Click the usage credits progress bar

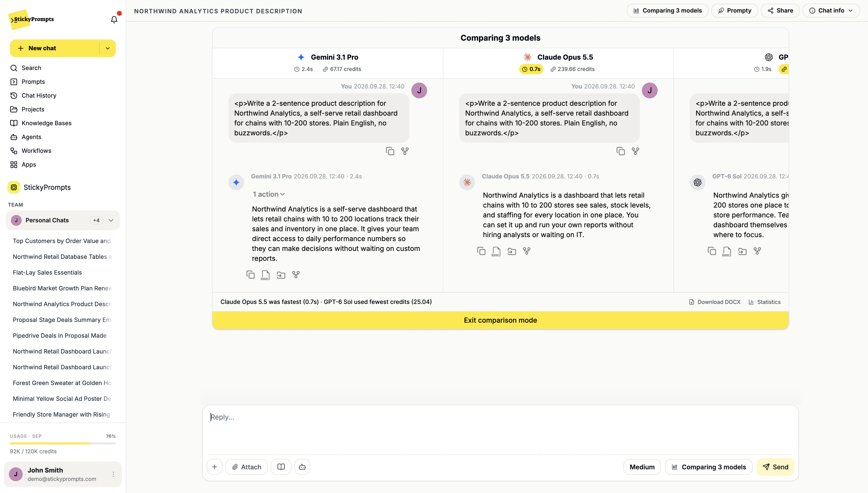coord(63,443)
